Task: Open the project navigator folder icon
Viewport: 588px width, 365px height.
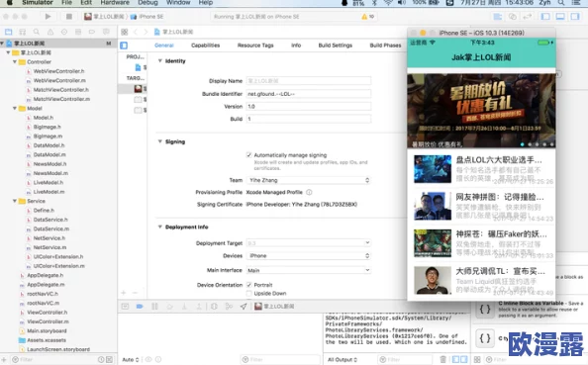Action: (8, 32)
